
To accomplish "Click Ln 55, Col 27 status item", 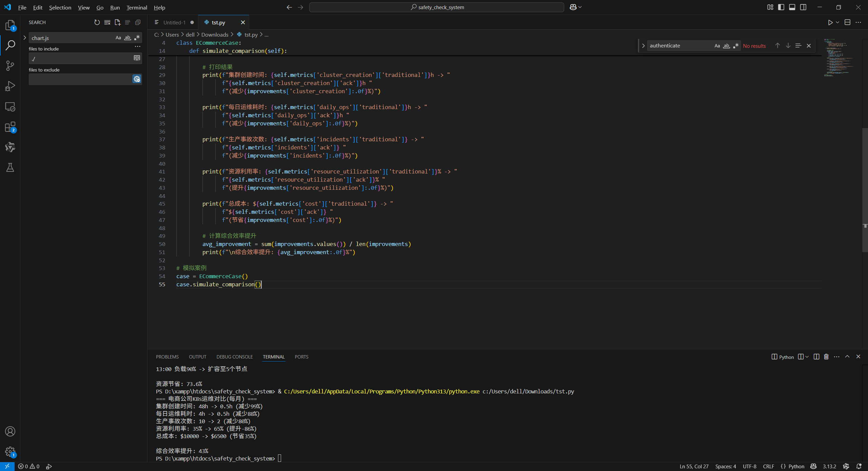I will click(694, 466).
